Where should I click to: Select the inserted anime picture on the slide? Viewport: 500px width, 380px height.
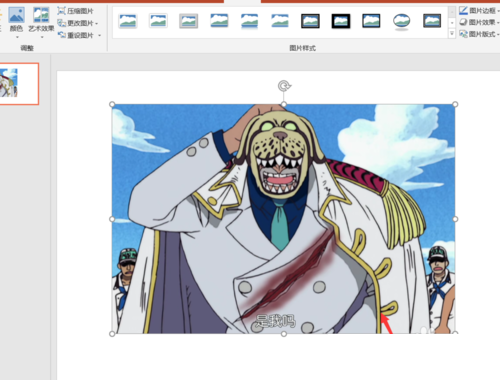tap(284, 219)
